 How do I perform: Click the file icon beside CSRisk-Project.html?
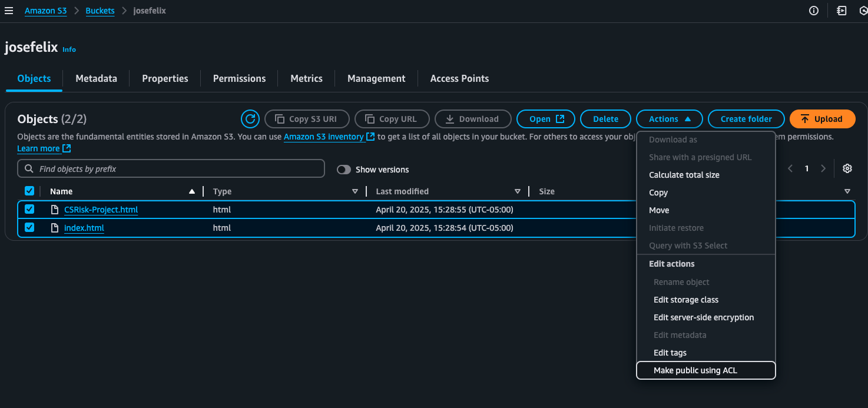pyautogui.click(x=55, y=210)
